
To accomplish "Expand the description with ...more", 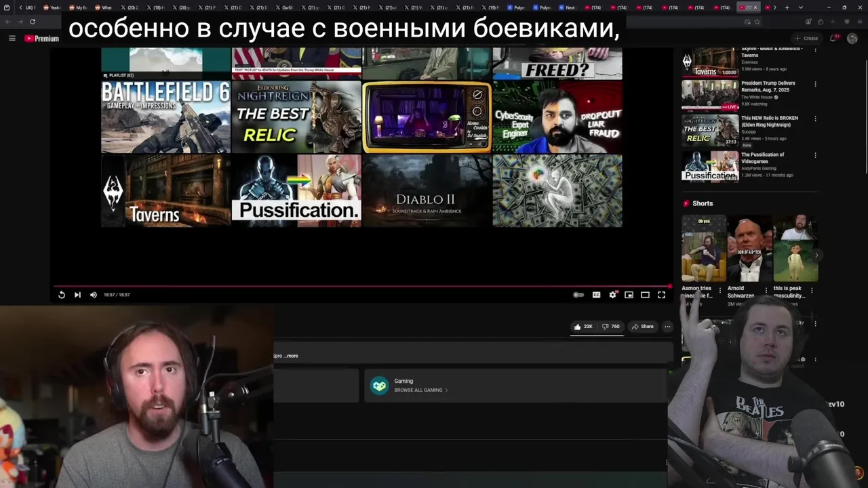I will 292,356.
